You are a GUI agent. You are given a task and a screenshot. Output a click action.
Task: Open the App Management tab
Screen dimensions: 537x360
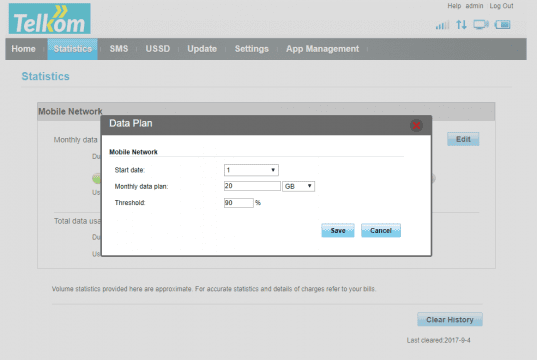pos(323,49)
